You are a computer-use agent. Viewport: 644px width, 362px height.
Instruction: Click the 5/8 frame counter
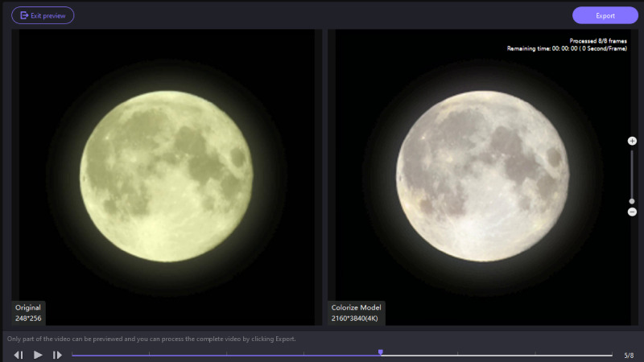(629, 355)
